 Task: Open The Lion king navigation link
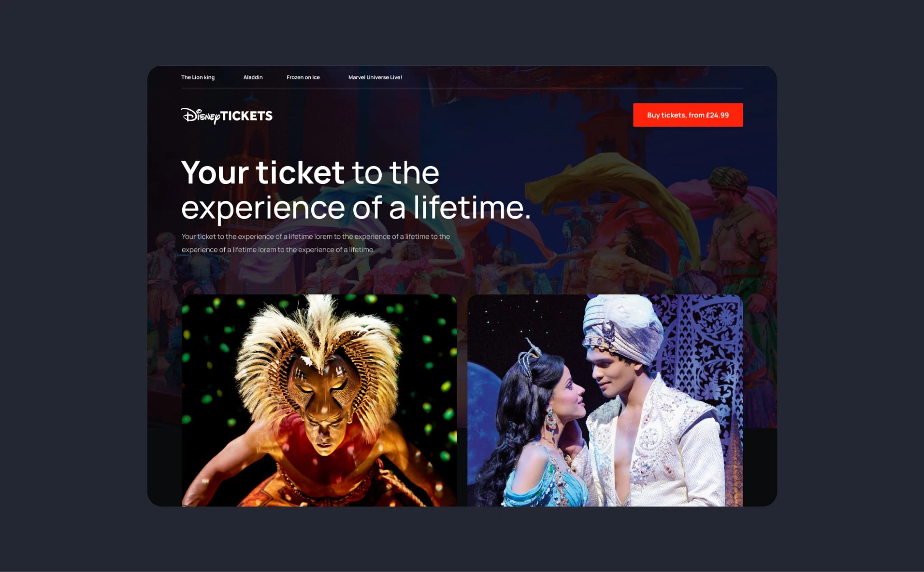[198, 77]
